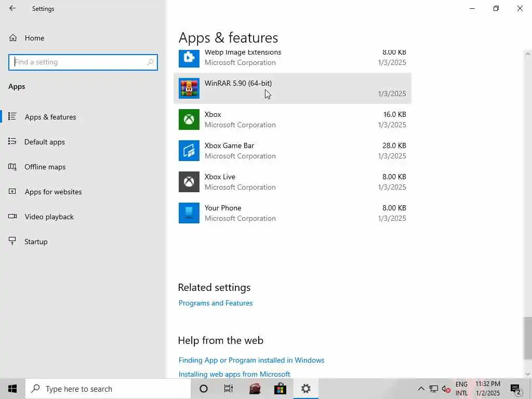The image size is (532, 399).
Task: Click the Your Phone app icon
Action: 189,213
